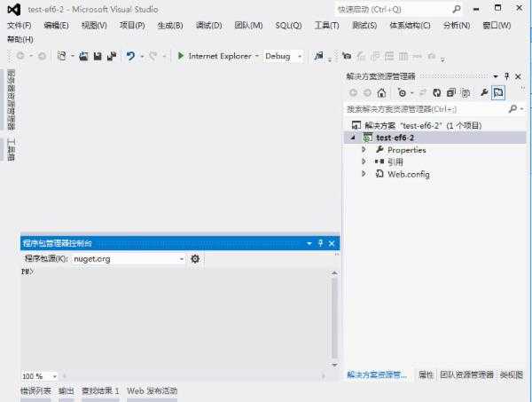This screenshot has height=402, width=532.
Task: Click the Collapse All icon in Solution Explorer
Action: (x=451, y=92)
